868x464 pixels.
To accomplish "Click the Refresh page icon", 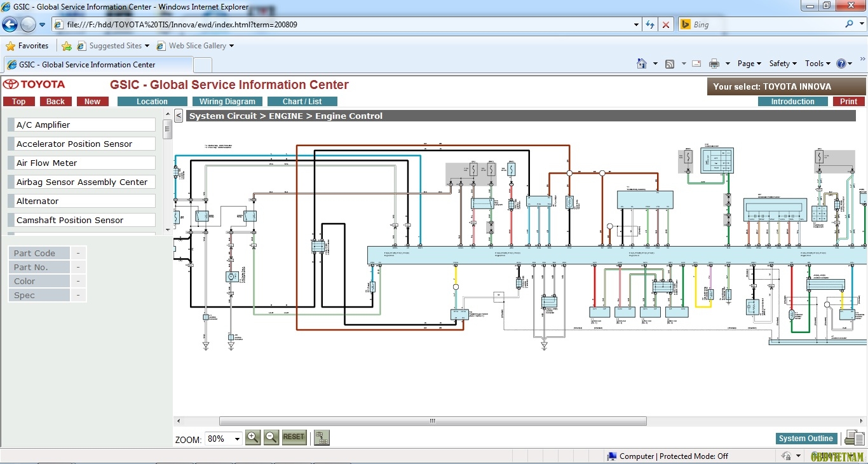I will (650, 25).
